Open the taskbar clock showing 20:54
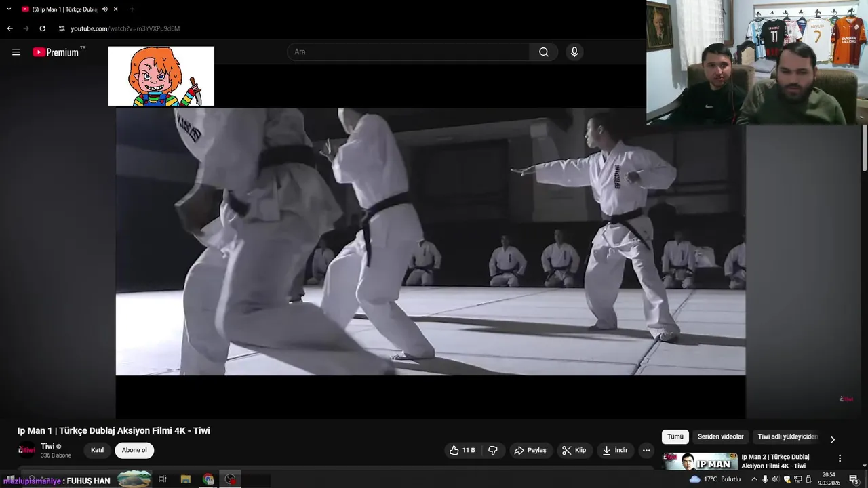868x488 pixels. pos(828,479)
